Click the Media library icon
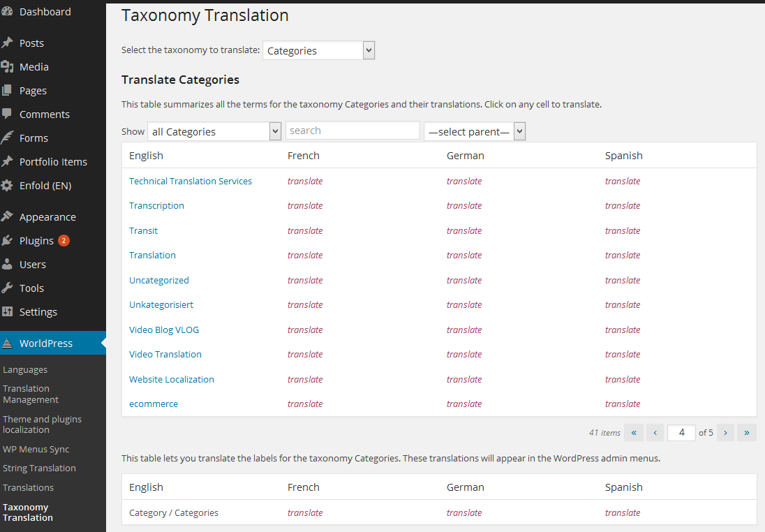The width and height of the screenshot is (765, 532). coord(7,67)
